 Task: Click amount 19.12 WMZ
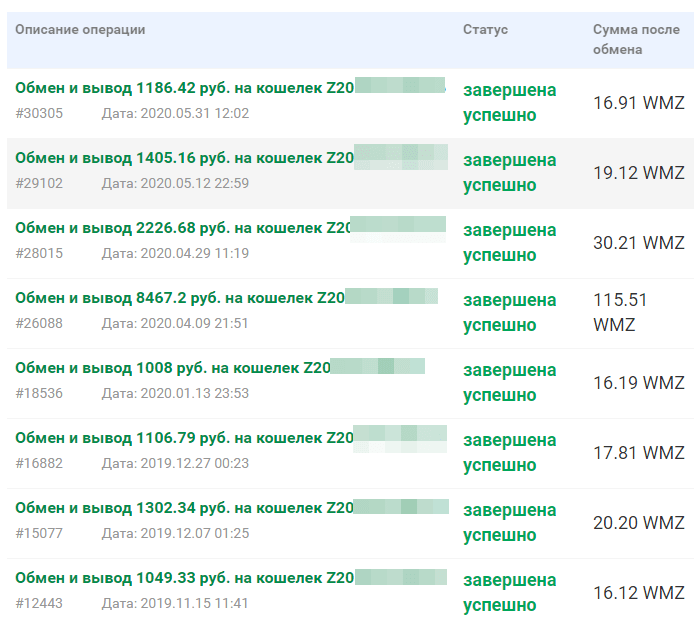coord(639,173)
